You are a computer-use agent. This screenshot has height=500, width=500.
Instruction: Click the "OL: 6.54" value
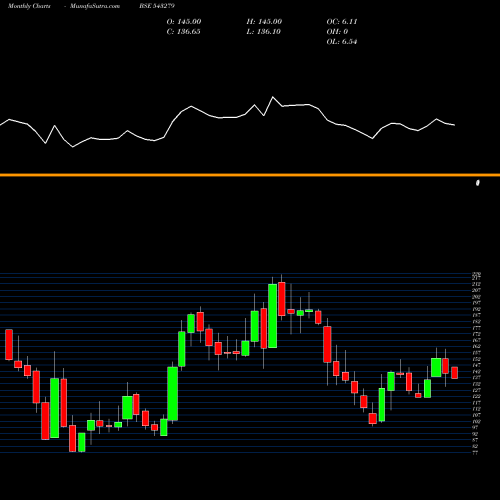click(x=342, y=42)
